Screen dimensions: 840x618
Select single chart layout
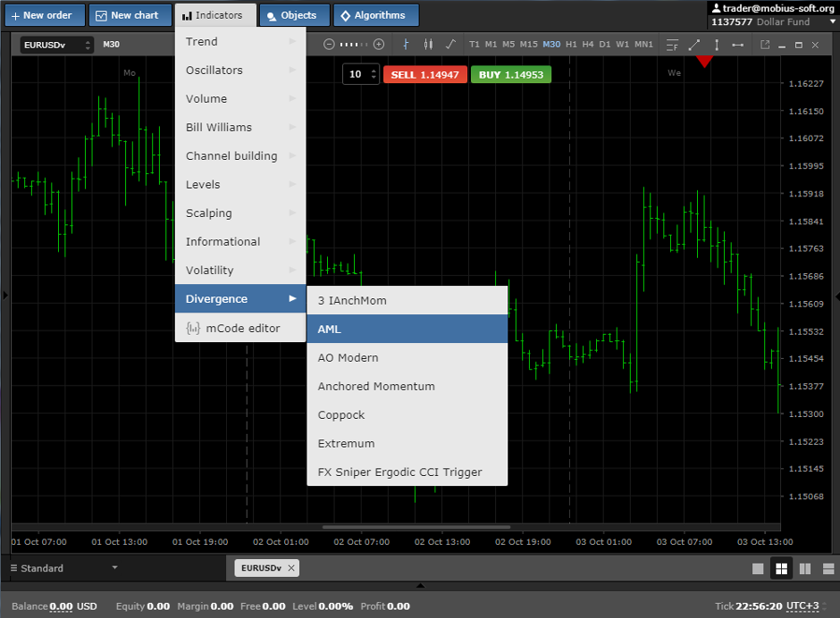(x=758, y=569)
